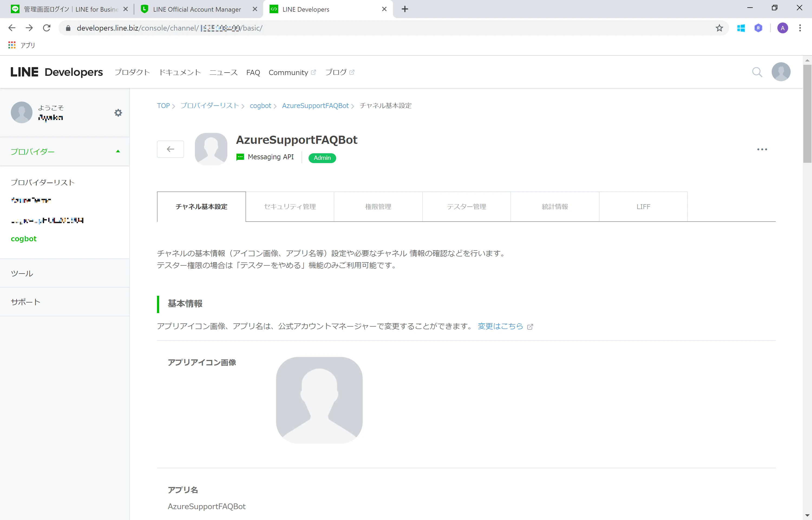Open the LIFF tab

[x=643, y=207]
